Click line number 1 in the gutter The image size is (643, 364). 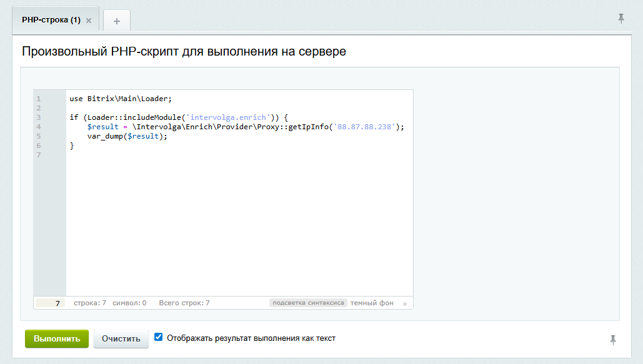(x=39, y=98)
